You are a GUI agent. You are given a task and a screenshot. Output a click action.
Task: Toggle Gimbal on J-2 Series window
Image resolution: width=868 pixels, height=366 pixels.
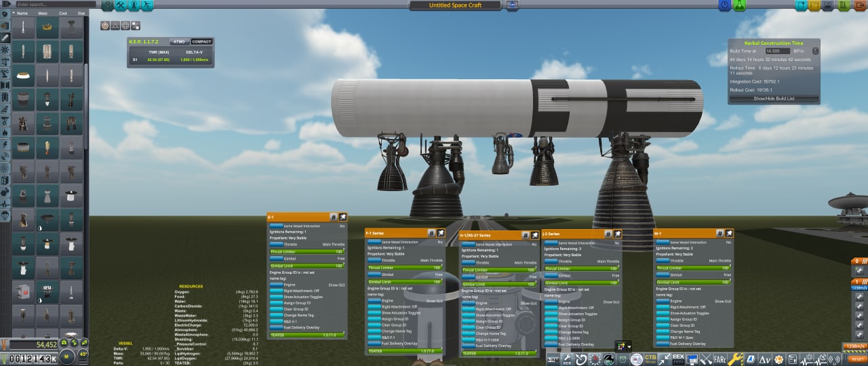(x=551, y=275)
